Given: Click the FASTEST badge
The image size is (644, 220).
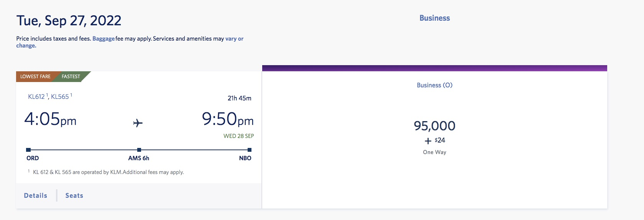Looking at the screenshot, I should click(71, 77).
